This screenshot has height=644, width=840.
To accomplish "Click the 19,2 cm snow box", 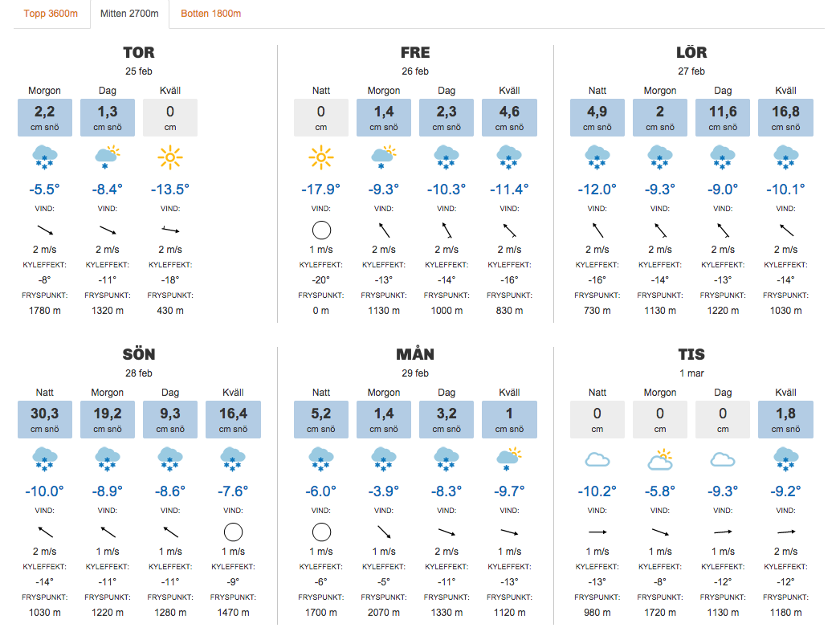I will point(108,419).
